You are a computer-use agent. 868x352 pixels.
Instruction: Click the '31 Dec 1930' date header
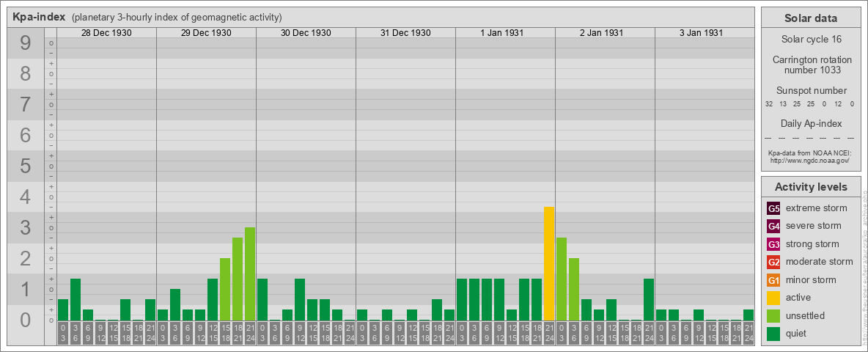[405, 33]
